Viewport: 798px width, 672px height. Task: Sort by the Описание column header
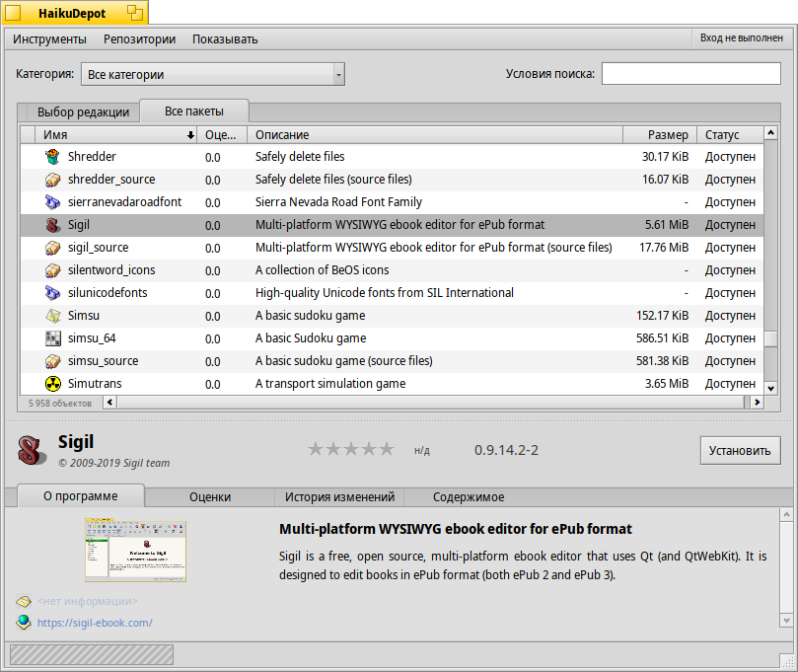[x=435, y=135]
